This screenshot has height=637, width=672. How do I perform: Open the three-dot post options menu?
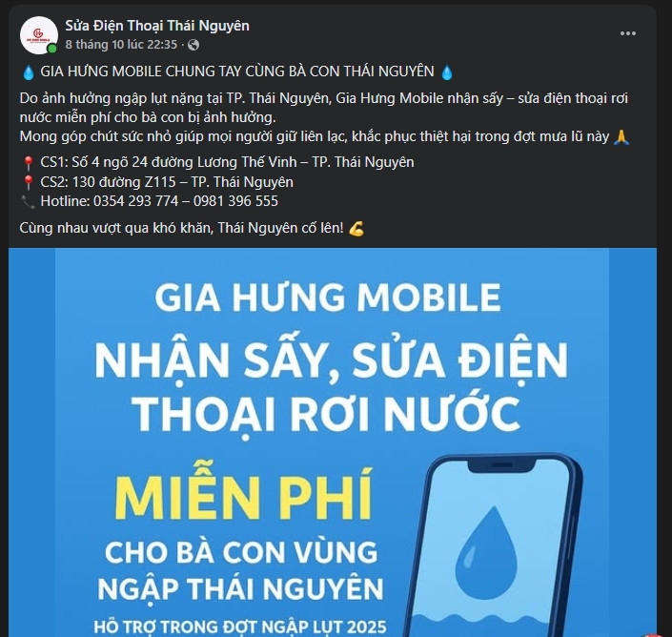[627, 33]
